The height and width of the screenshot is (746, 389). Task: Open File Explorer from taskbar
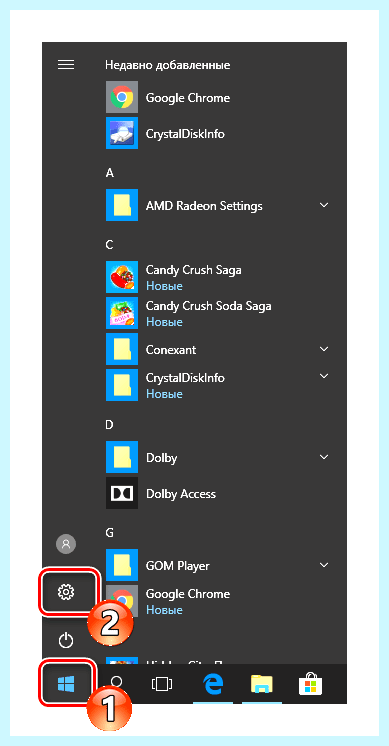pyautogui.click(x=262, y=685)
